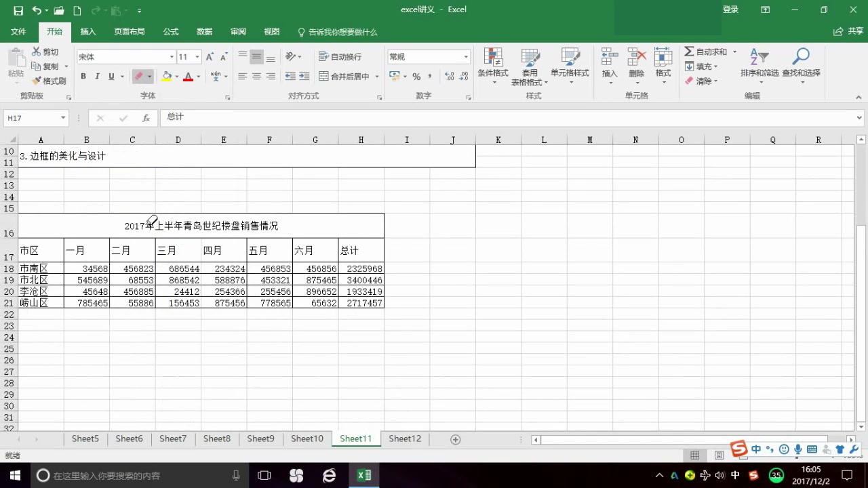Click the border eraser tool button

[x=138, y=77]
